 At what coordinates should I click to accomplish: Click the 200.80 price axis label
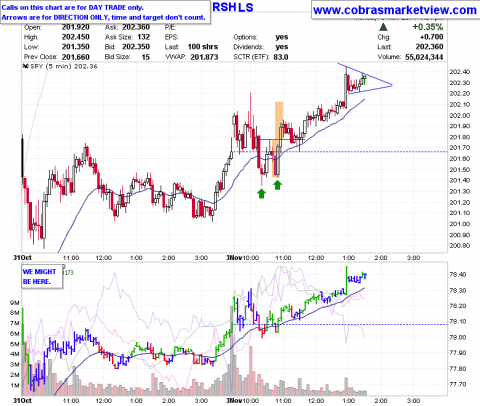click(459, 246)
